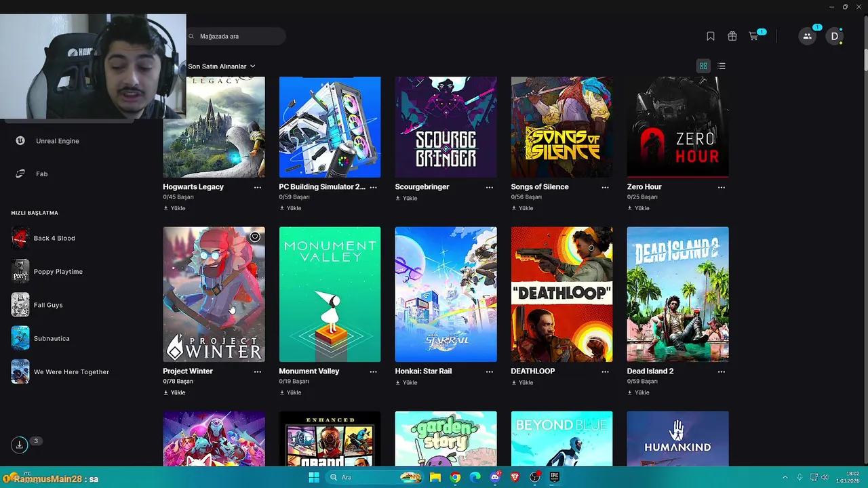Open OBS Studio from taskbar

[534, 477]
